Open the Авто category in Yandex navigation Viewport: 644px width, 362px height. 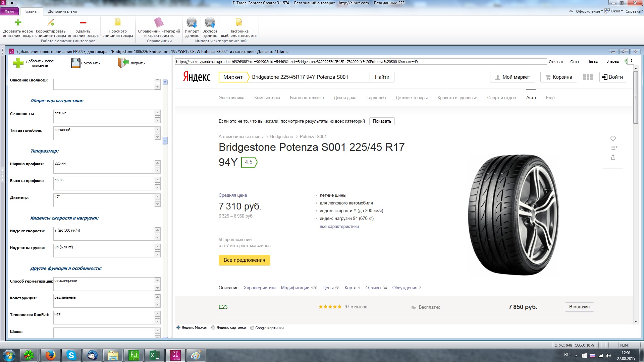[531, 98]
